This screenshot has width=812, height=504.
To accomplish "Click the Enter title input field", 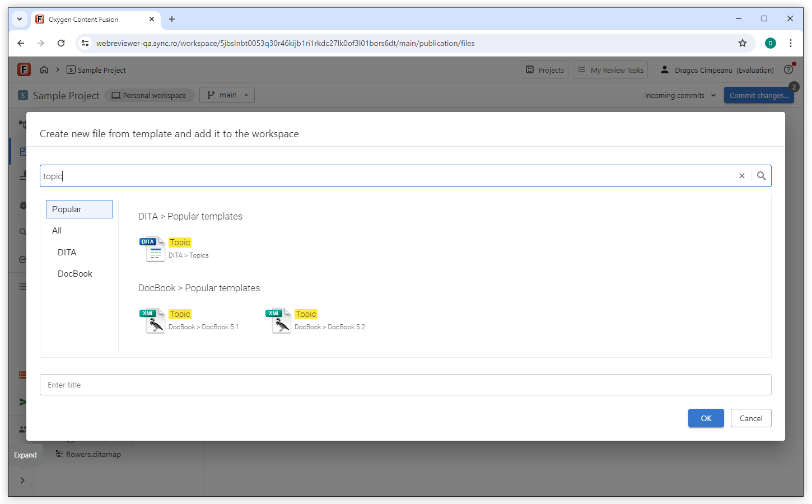I will 405,385.
